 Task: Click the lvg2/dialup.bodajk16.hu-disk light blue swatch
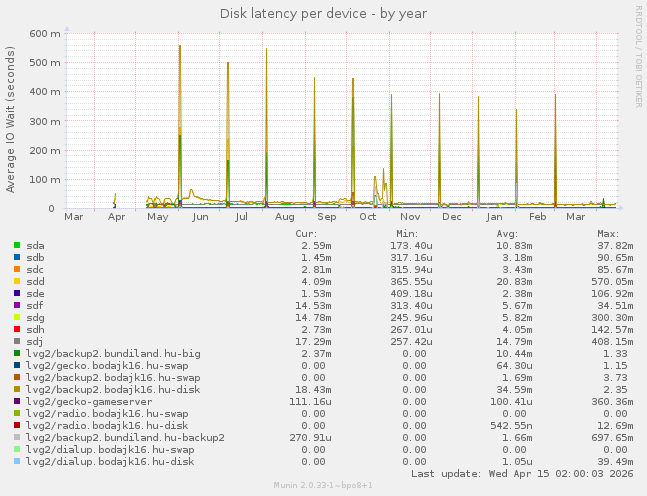tap(17, 461)
